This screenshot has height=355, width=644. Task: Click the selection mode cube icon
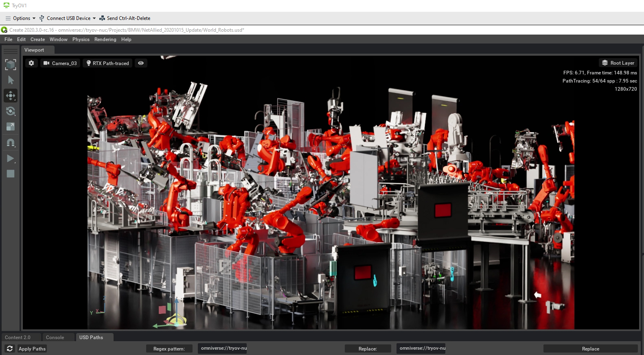(11, 65)
